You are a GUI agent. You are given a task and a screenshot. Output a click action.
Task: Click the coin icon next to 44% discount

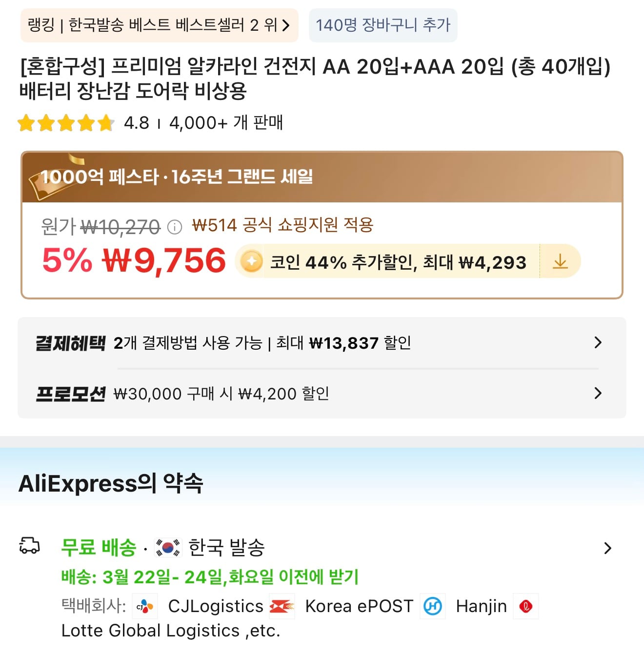(x=251, y=261)
